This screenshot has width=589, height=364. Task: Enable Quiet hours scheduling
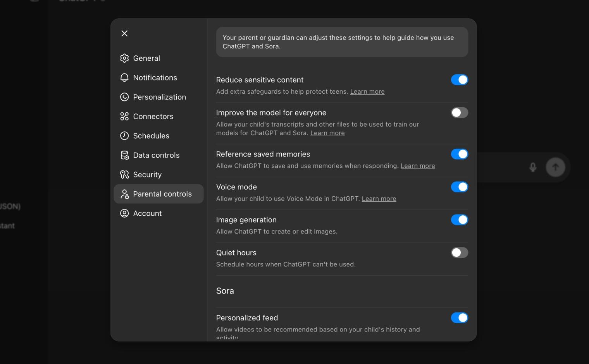(460, 252)
